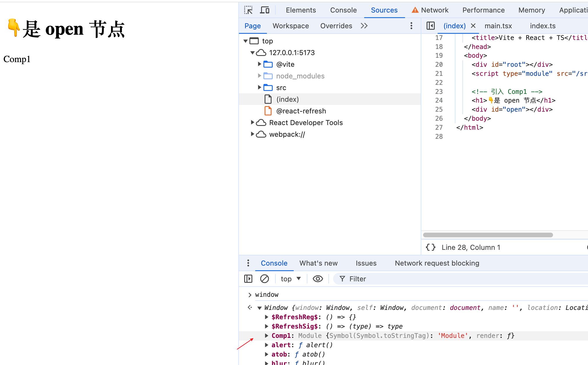Toggle the live expression eye icon
This screenshot has height=365, width=588.
tap(318, 279)
